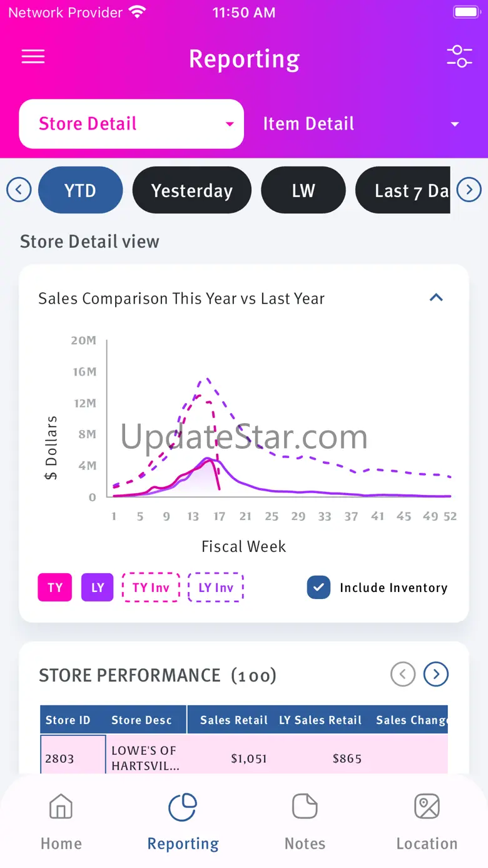
Task: Toggle the TY Inv legend series
Action: pyautogui.click(x=151, y=588)
